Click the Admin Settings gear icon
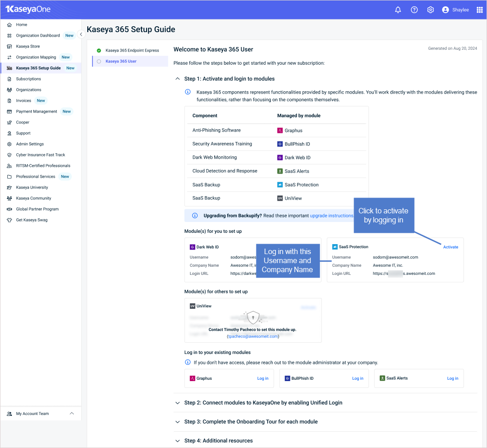This screenshot has height=448, width=487. point(9,144)
